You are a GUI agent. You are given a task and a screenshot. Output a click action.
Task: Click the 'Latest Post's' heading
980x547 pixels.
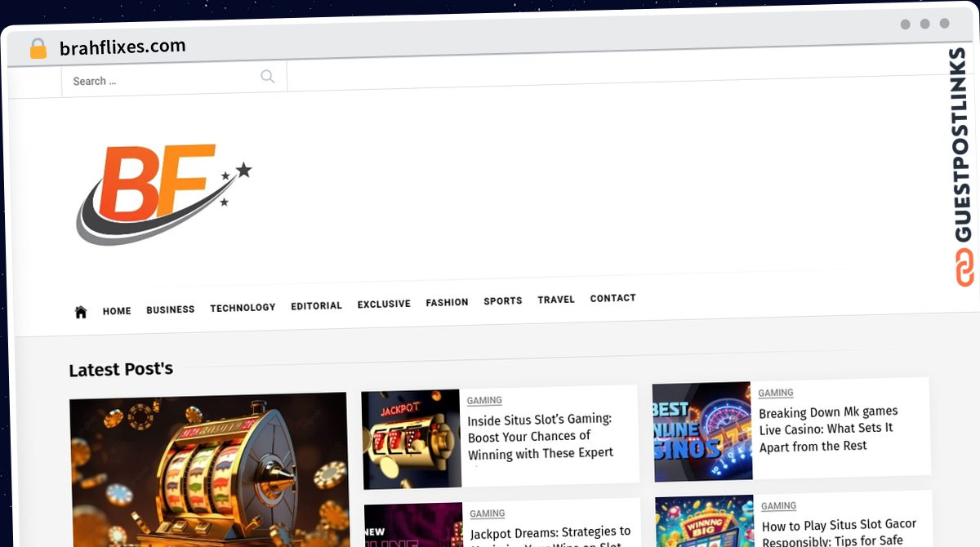121,369
